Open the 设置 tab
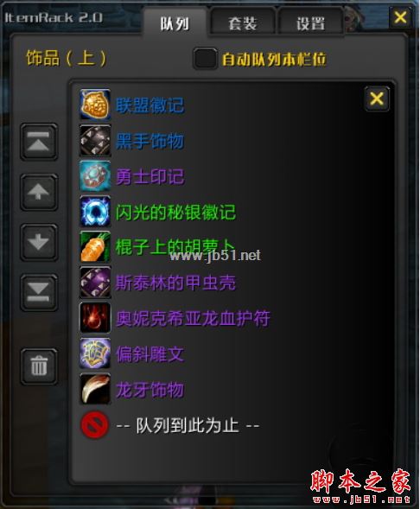Screen dimensions: 420x509 click(x=310, y=23)
